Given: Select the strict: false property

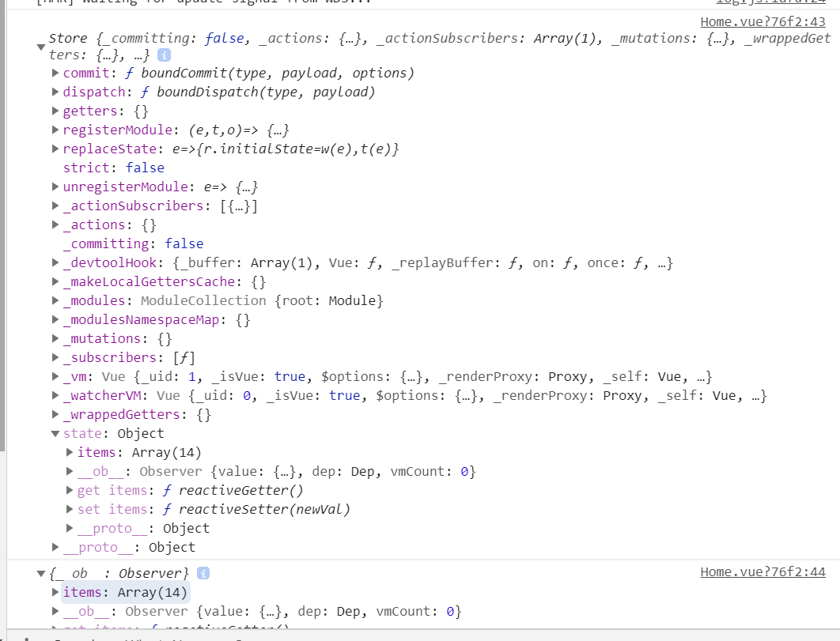Looking at the screenshot, I should tap(114, 168).
